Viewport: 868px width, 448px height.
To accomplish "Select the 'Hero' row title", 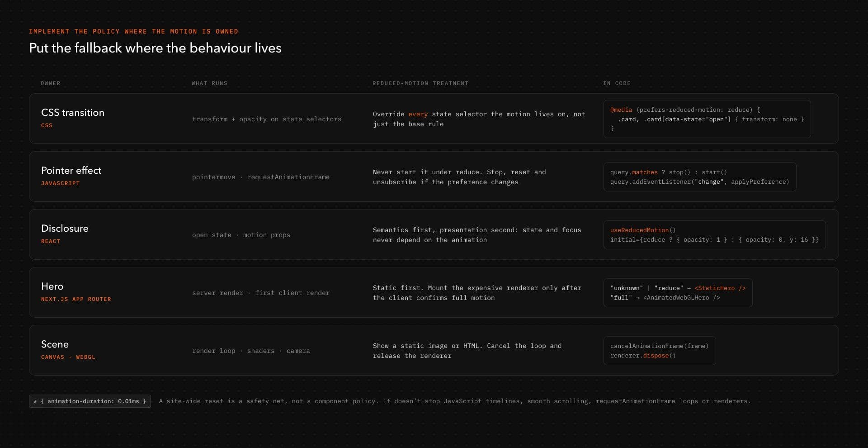I will [52, 286].
